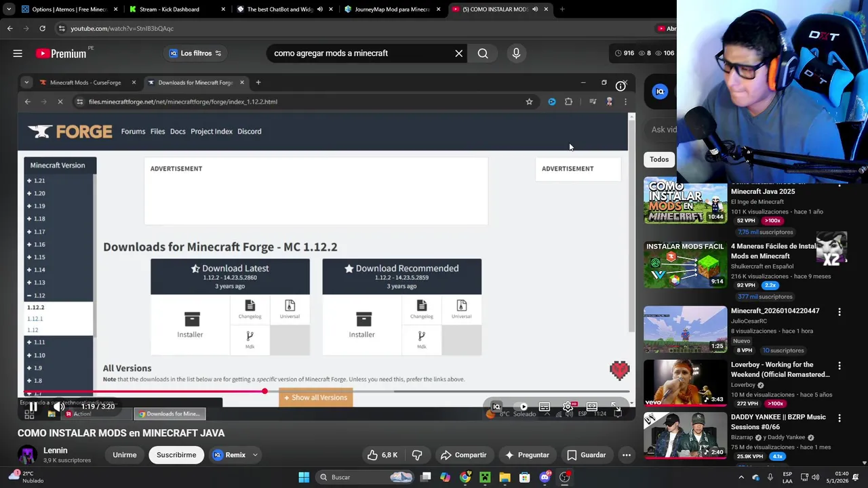Open volume control in system tray
This screenshot has width=868, height=488.
[815, 477]
